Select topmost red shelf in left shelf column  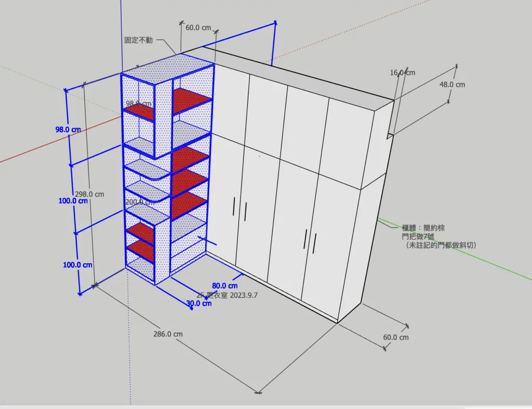tap(138, 112)
